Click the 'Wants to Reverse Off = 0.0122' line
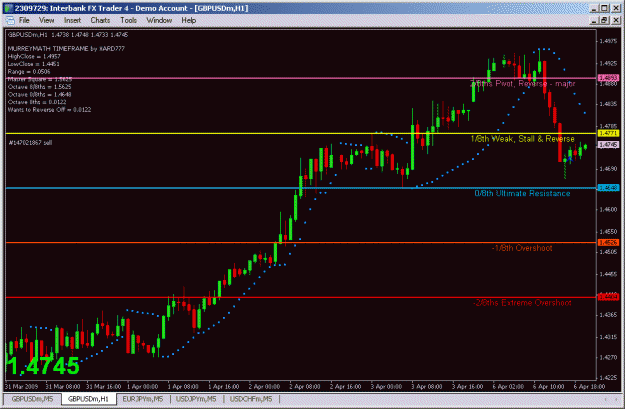This screenshot has height=409, width=625. click(49, 110)
